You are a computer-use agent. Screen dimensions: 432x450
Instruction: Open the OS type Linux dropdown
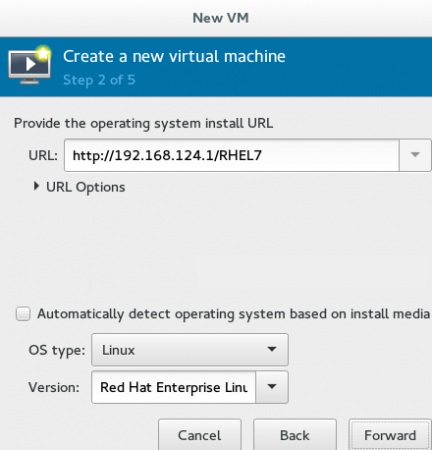click(190, 350)
